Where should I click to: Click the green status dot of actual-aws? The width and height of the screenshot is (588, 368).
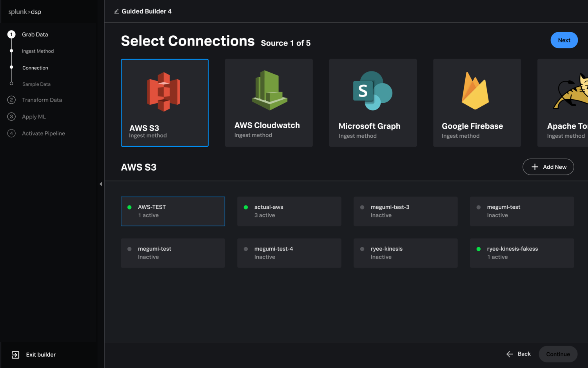click(246, 207)
